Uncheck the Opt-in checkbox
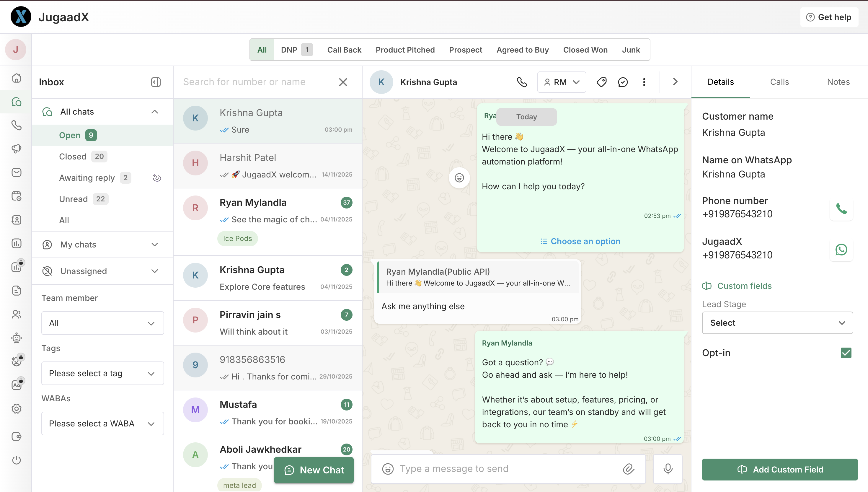868x492 pixels. 846,353
